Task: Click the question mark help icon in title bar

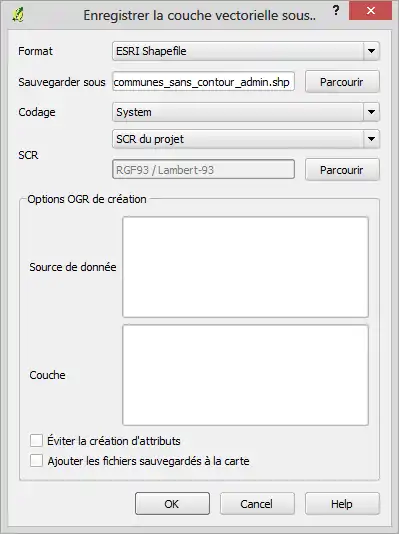Action: pos(336,11)
